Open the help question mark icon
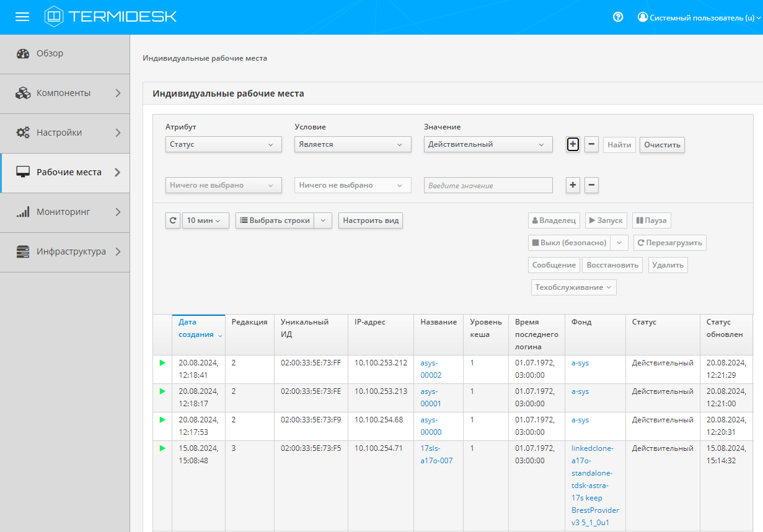The height and width of the screenshot is (532, 763). (617, 17)
